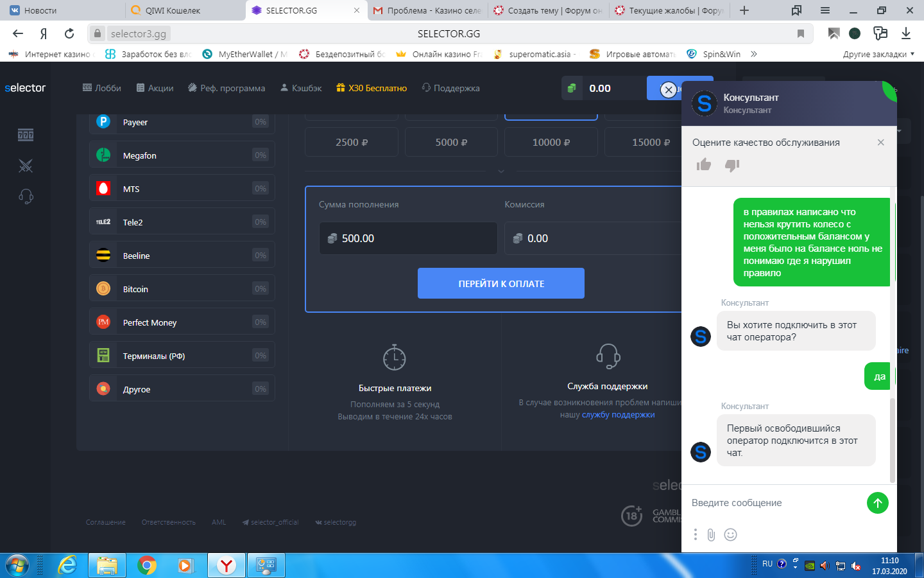Expand Другие закладки bookmarks folder
Viewport: 924px width, 578px height.
[x=878, y=54]
